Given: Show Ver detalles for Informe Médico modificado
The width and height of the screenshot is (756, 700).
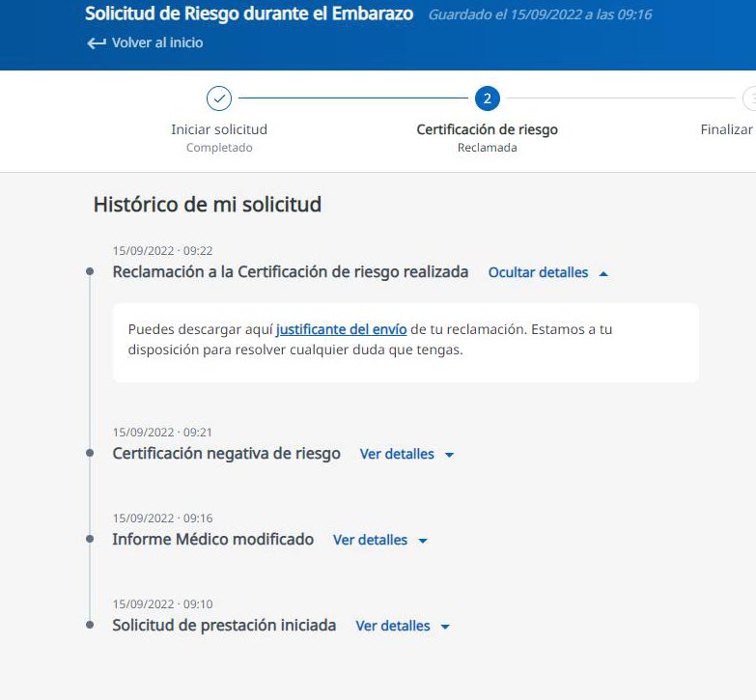Looking at the screenshot, I should pyautogui.click(x=370, y=541).
